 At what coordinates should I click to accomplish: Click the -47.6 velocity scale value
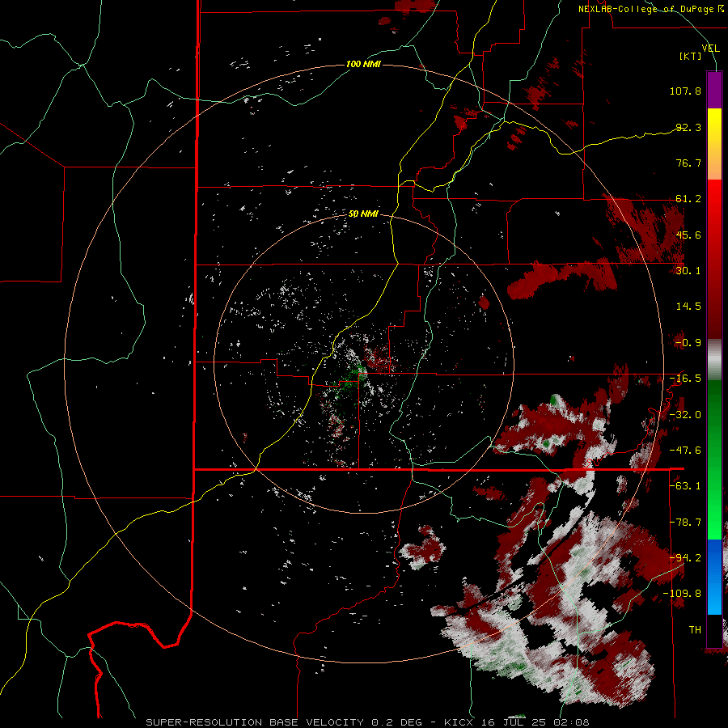click(x=685, y=451)
